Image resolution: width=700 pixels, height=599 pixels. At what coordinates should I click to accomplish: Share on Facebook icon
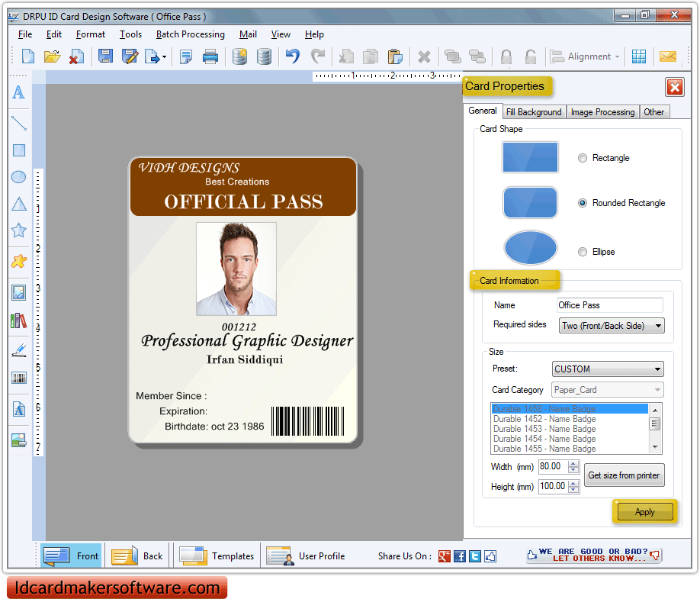(x=459, y=556)
